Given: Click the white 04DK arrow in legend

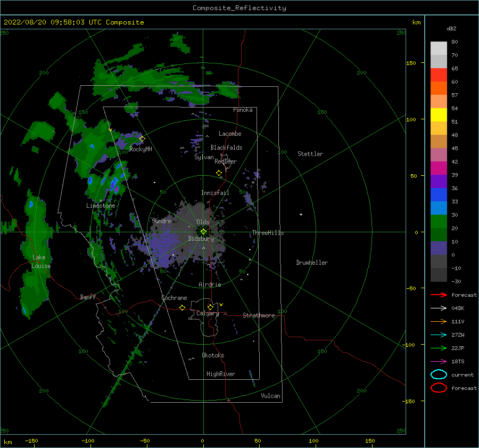Looking at the screenshot, I should pyautogui.click(x=439, y=308).
